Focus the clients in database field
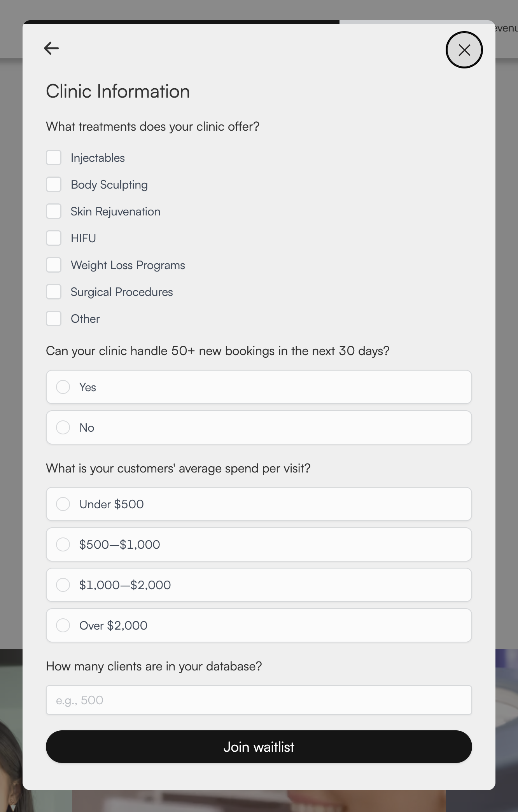 [x=259, y=700]
